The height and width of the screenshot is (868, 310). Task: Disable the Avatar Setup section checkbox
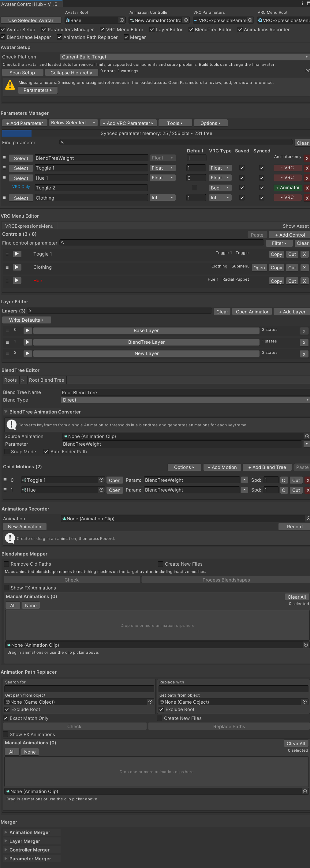coord(3,30)
